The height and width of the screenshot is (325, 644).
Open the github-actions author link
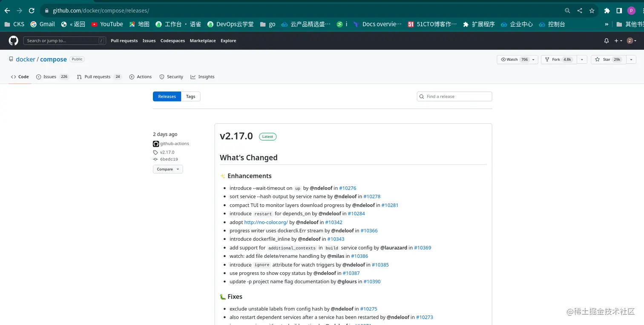click(175, 144)
